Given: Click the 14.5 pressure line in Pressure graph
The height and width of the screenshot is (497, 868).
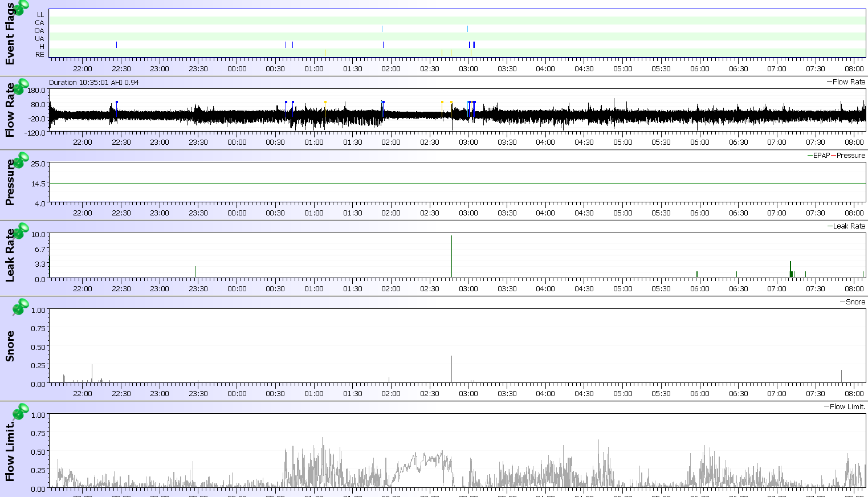Looking at the screenshot, I should [x=457, y=183].
